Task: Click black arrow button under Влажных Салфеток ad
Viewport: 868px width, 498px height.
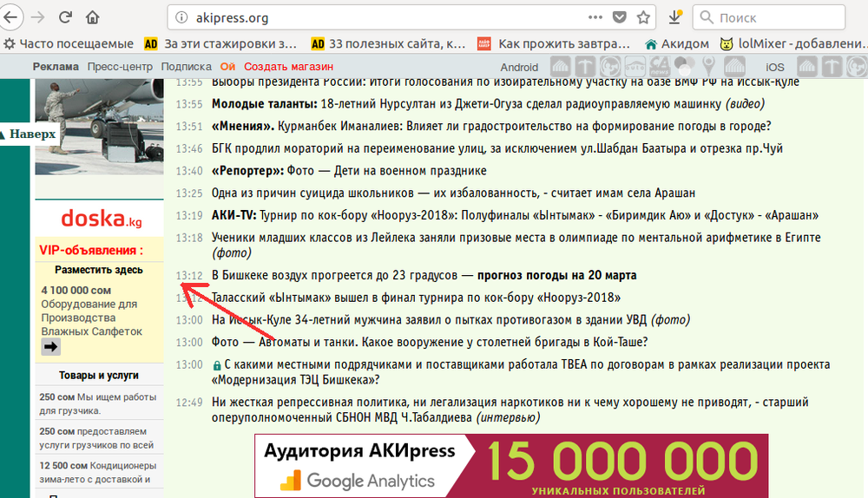Action: coord(50,347)
